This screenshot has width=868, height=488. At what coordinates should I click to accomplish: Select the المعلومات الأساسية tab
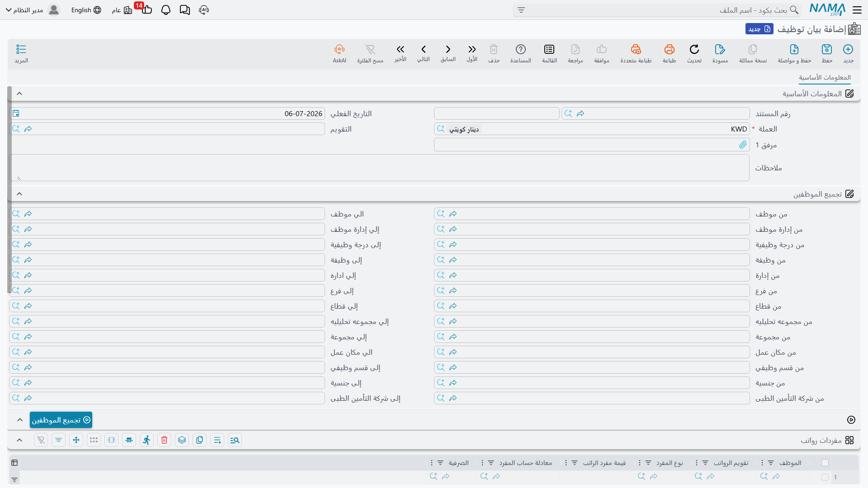[x=825, y=77]
